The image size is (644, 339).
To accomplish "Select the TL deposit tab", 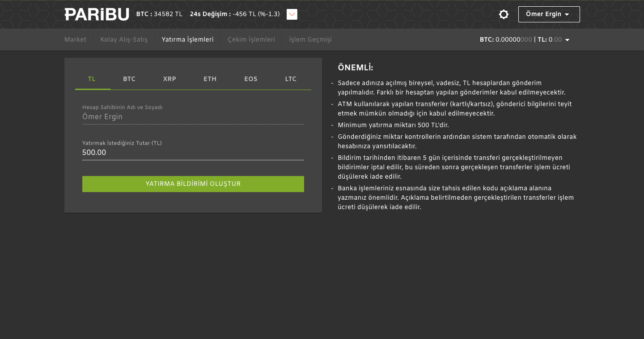I will click(92, 79).
